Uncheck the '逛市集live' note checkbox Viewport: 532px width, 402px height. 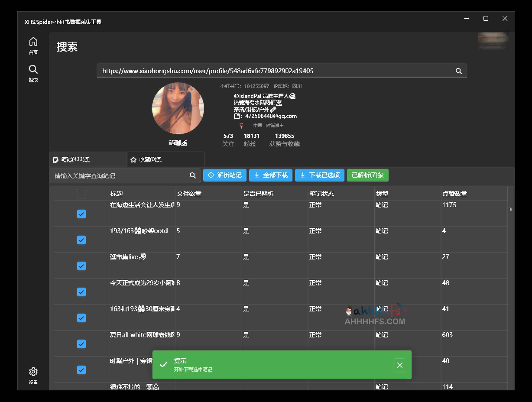point(81,266)
